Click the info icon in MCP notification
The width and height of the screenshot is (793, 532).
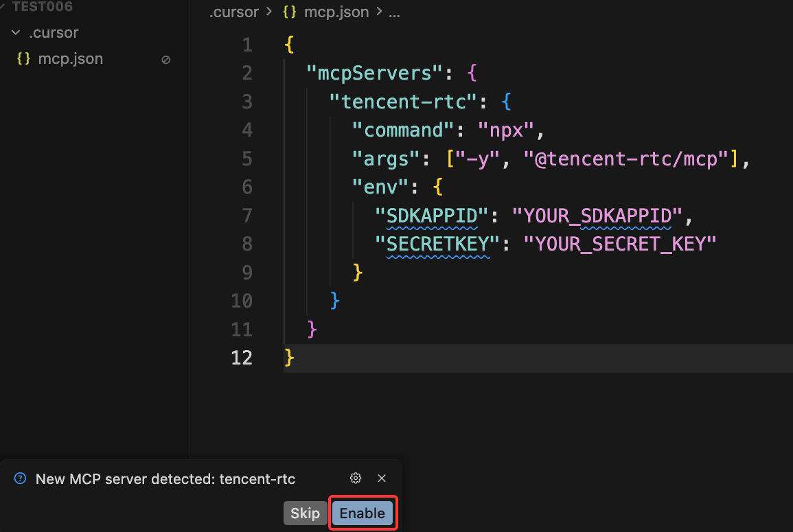(x=20, y=478)
